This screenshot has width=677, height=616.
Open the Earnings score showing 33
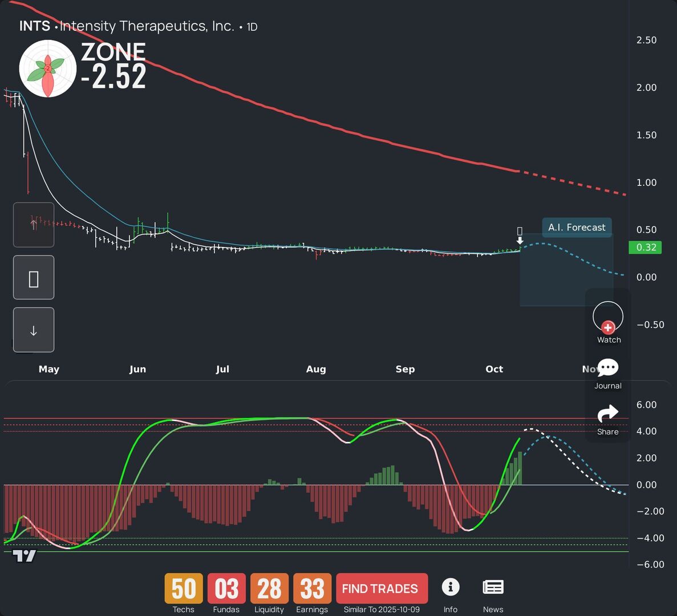pos(312,588)
